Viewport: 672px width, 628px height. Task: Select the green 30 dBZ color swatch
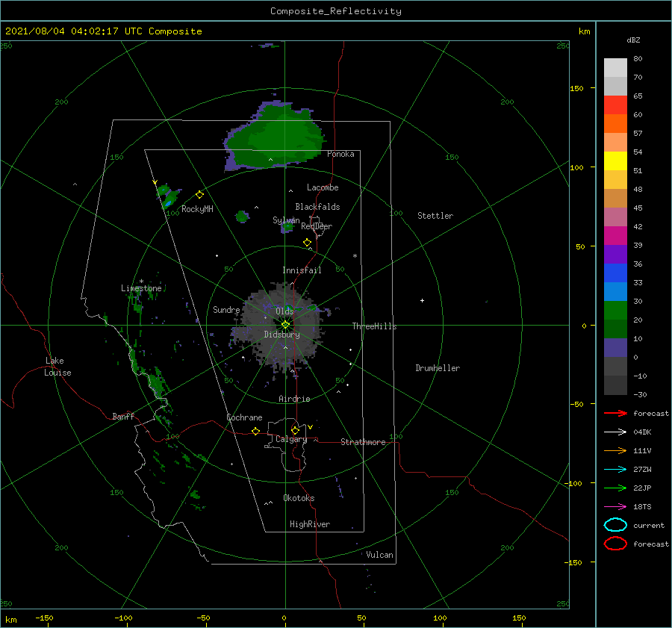click(615, 311)
